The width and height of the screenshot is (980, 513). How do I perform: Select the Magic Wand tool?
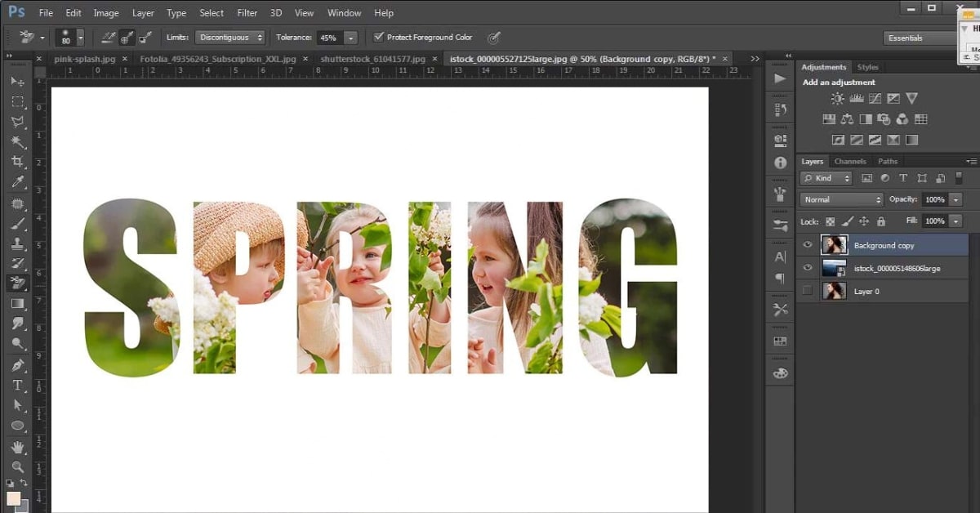point(17,142)
